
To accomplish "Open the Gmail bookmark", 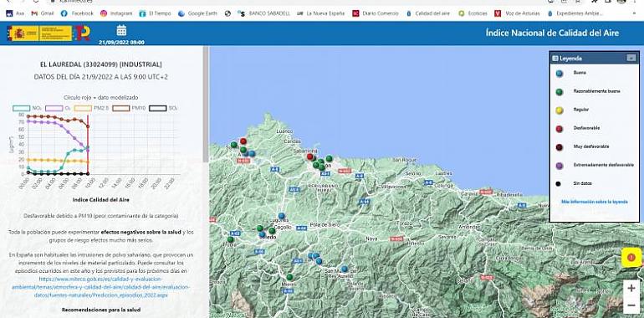I will (43, 13).
